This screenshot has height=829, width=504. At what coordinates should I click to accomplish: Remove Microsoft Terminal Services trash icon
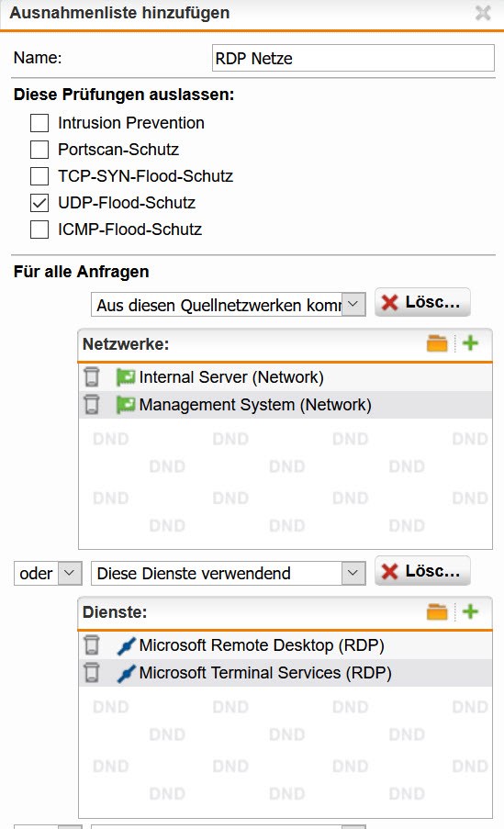[92, 673]
